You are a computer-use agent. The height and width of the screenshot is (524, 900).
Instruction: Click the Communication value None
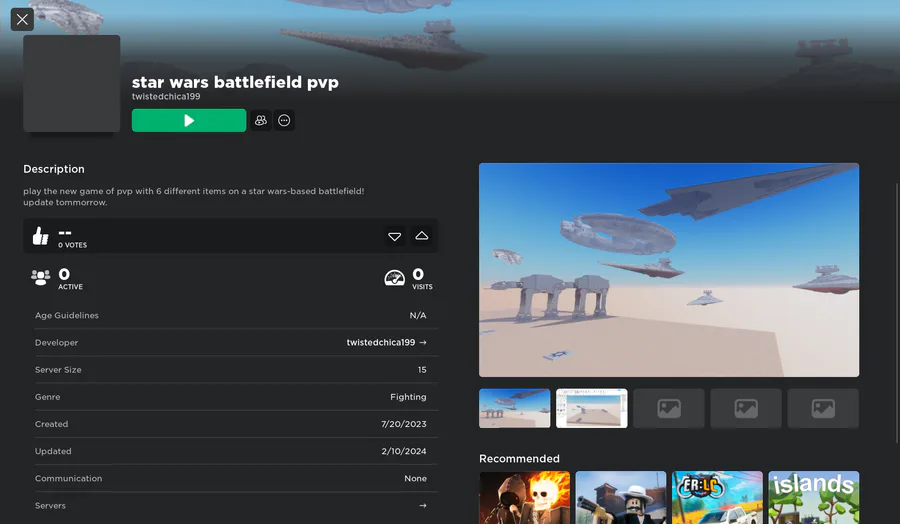(x=415, y=479)
